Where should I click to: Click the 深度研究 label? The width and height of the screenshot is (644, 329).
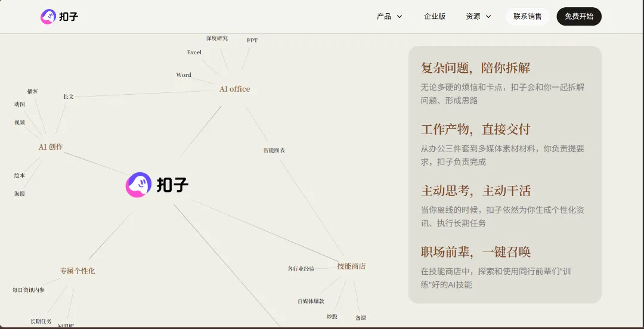tap(217, 38)
